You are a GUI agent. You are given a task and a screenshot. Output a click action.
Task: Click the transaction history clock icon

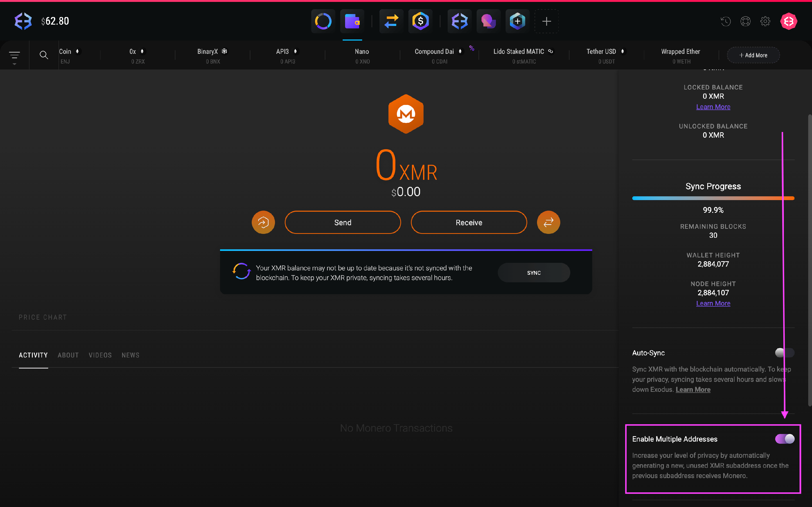[725, 21]
